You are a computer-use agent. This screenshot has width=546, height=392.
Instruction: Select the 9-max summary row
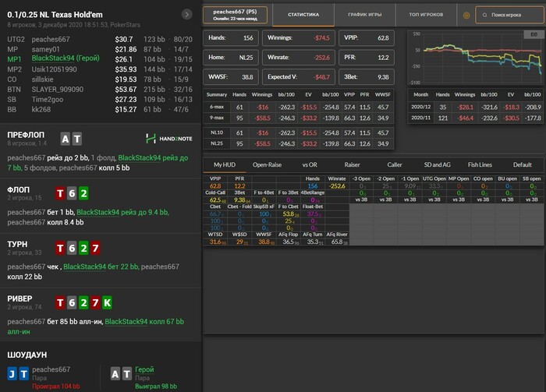click(299, 118)
